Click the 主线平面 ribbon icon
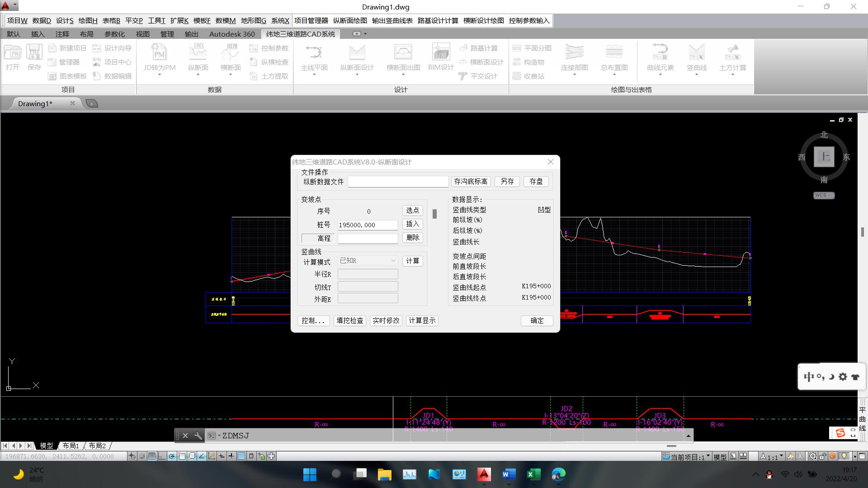Viewport: 868px width, 488px height. [314, 53]
